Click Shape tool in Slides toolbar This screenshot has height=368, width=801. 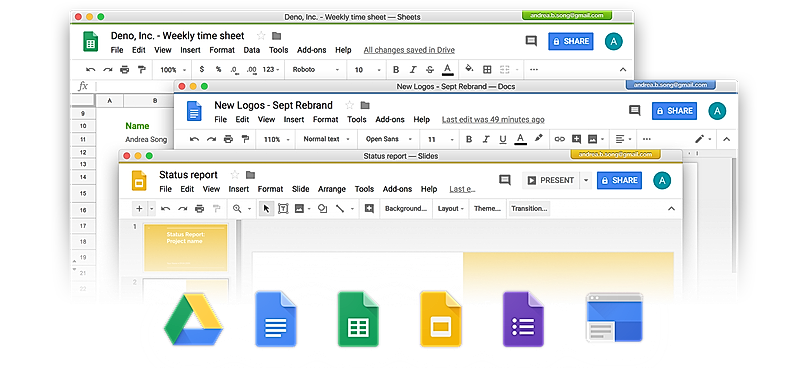click(322, 209)
